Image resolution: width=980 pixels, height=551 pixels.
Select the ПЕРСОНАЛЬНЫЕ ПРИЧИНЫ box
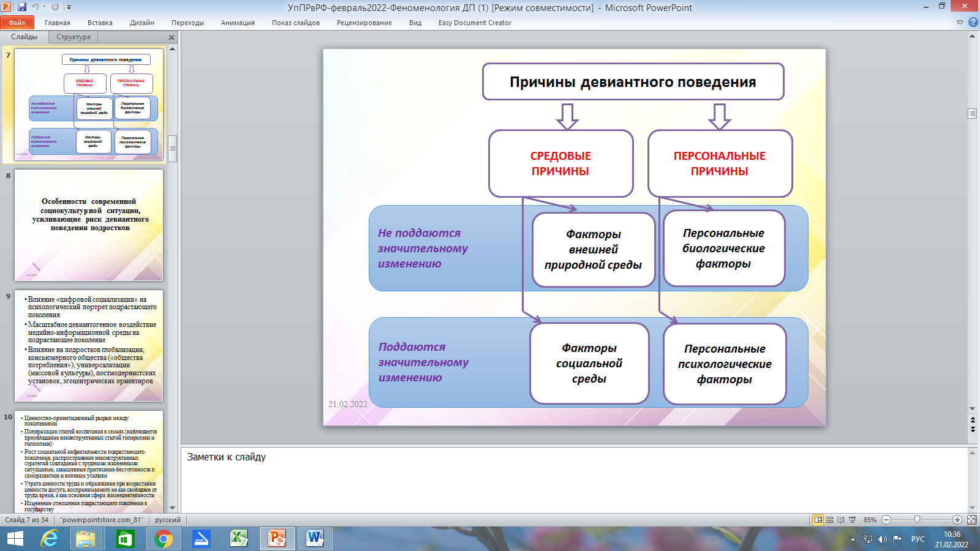click(720, 163)
